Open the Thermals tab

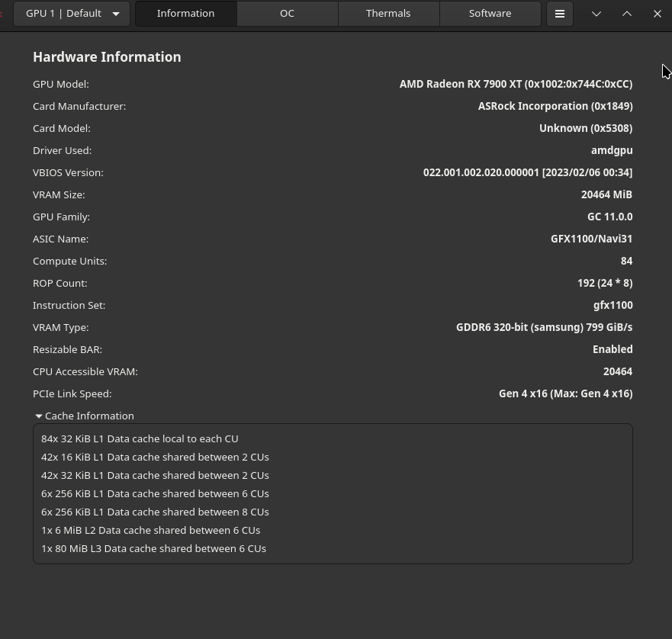tap(388, 14)
